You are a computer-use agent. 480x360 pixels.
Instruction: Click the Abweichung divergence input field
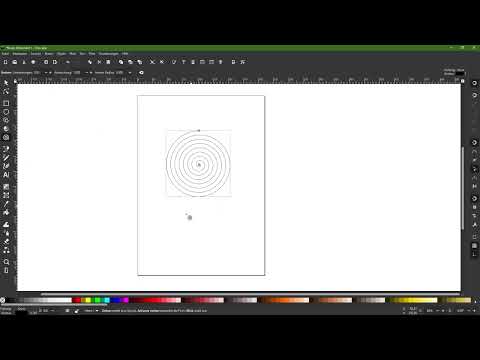click(77, 72)
